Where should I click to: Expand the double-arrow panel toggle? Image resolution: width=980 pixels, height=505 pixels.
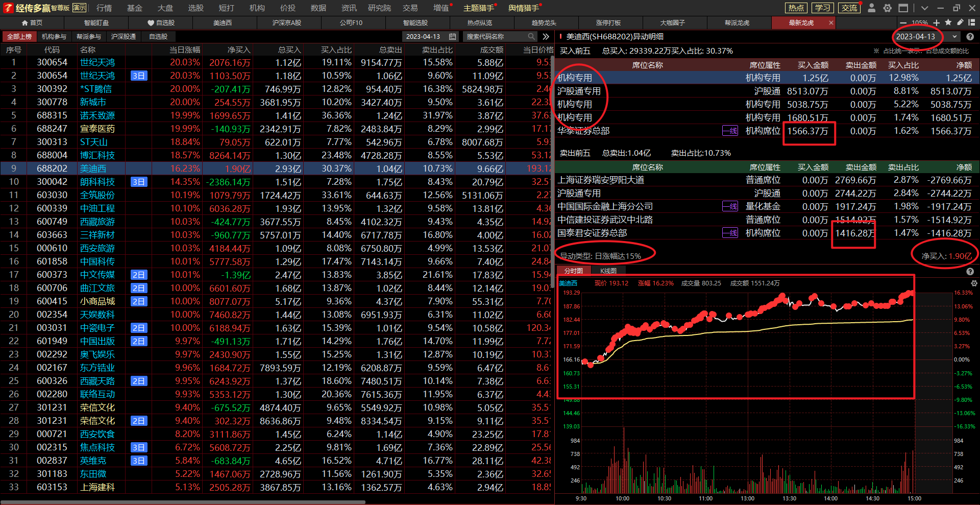(x=546, y=36)
